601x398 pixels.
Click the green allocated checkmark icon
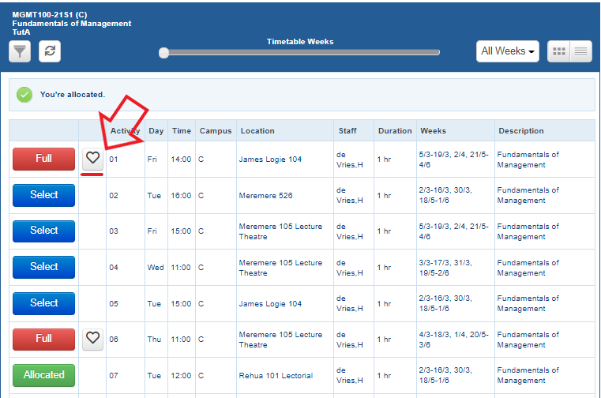24,95
